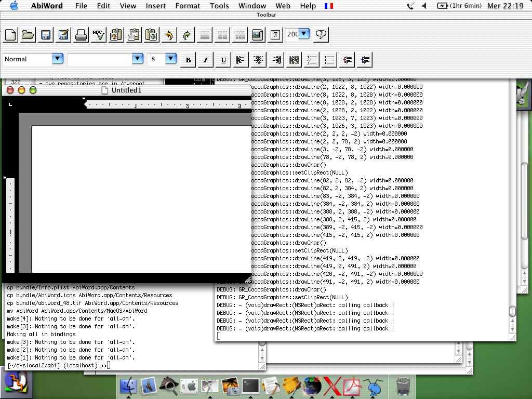
Task: Open Finder from the Dock
Action: (x=128, y=386)
